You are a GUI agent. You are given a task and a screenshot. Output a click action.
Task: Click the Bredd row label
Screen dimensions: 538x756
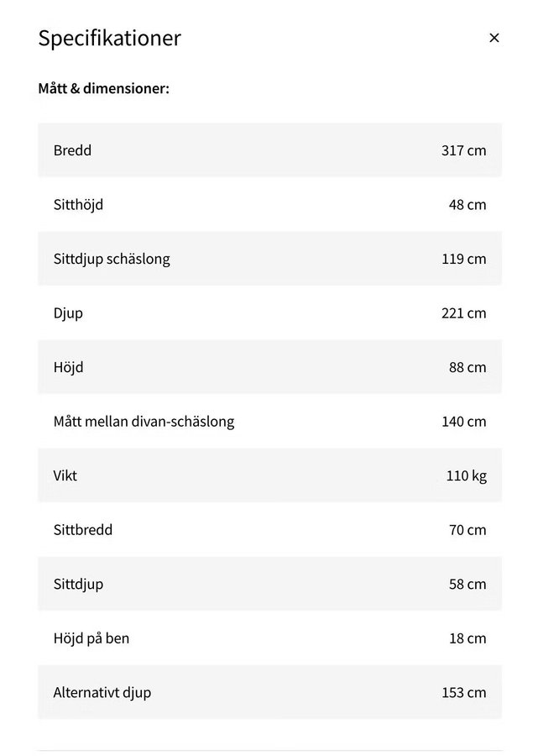73,151
